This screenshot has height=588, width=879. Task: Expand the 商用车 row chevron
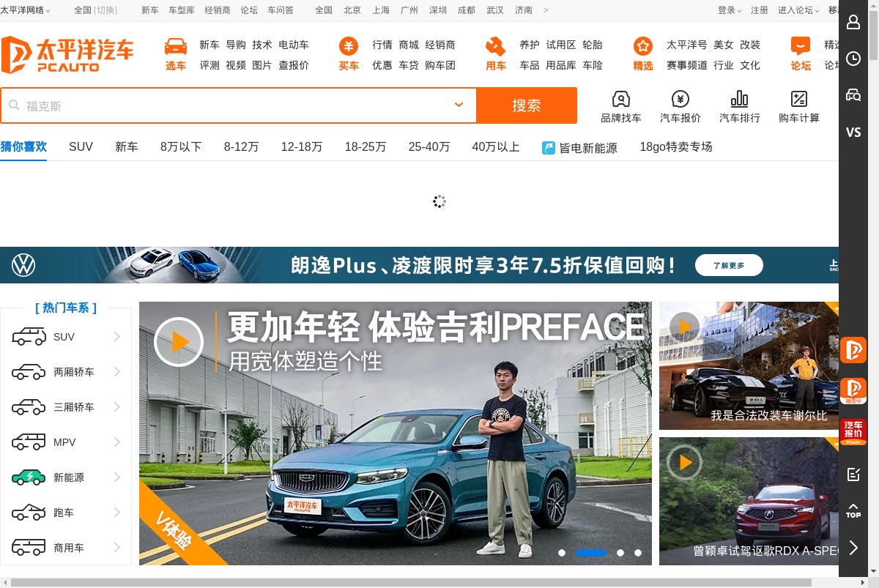click(x=117, y=548)
